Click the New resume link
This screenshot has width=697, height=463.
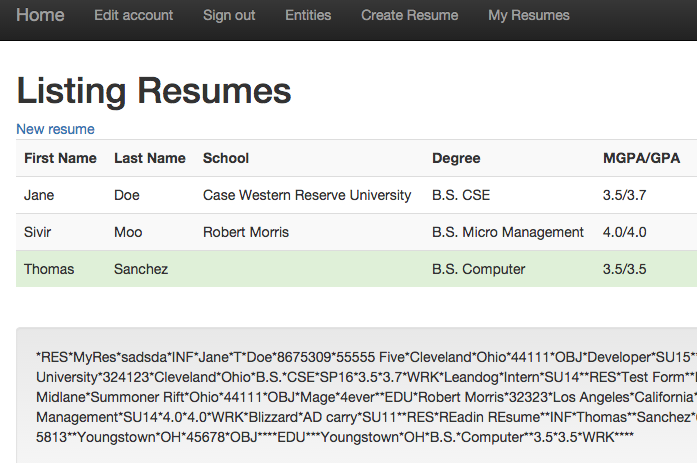coord(55,129)
